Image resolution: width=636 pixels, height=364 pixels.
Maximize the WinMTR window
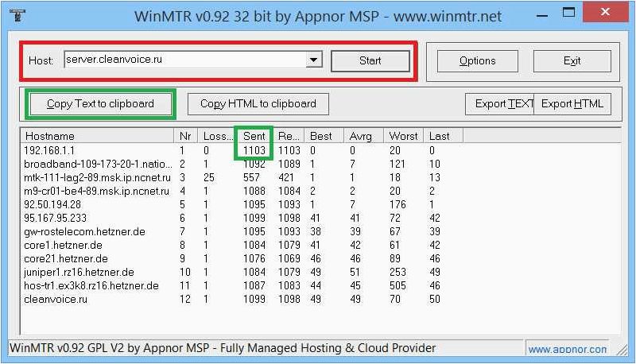[x=568, y=13]
